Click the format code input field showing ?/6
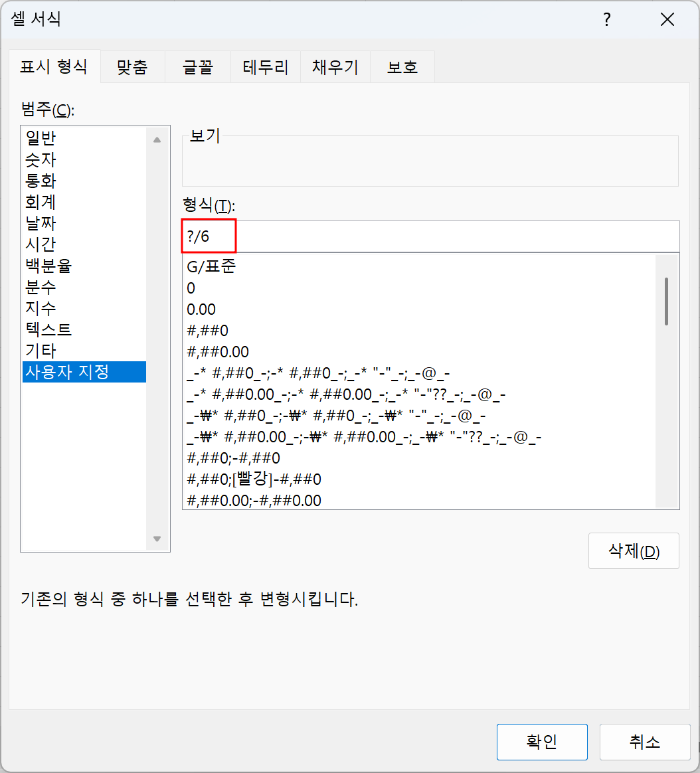Image resolution: width=700 pixels, height=773 pixels. [x=332, y=236]
